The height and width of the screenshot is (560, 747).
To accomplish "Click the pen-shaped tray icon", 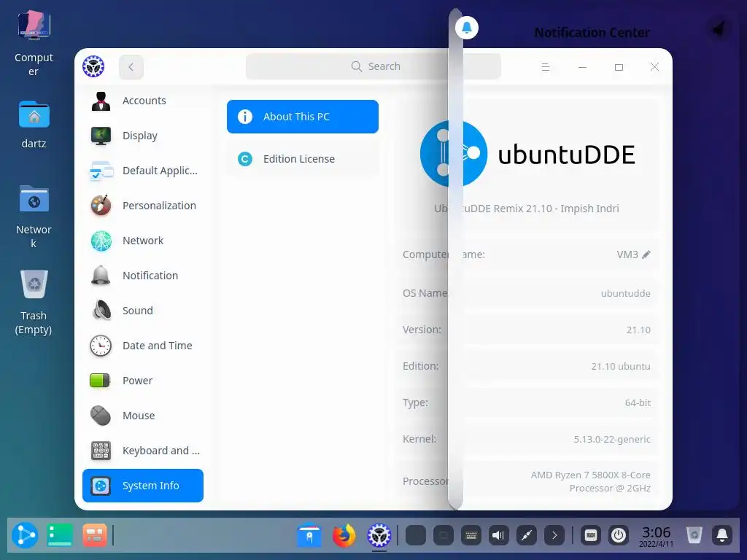I will [x=527, y=536].
